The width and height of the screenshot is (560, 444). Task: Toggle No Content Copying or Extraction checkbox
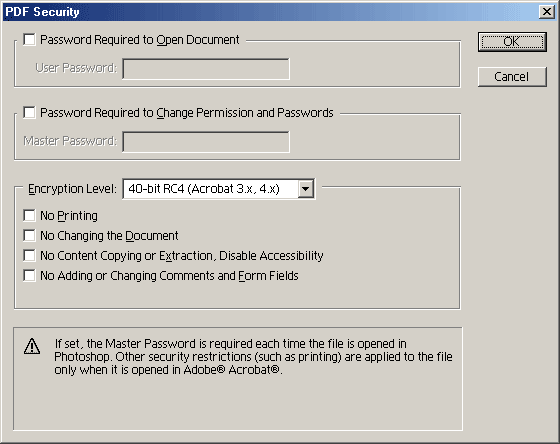tap(29, 255)
